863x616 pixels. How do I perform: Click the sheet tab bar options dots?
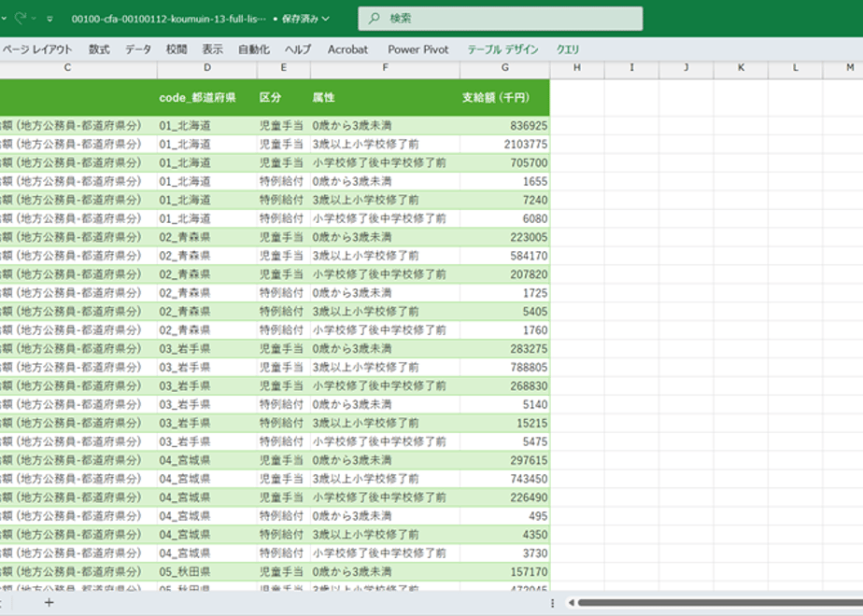pyautogui.click(x=552, y=603)
